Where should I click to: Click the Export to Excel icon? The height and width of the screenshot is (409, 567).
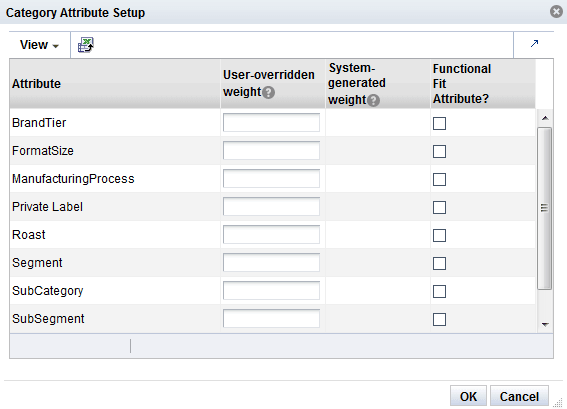[x=86, y=45]
